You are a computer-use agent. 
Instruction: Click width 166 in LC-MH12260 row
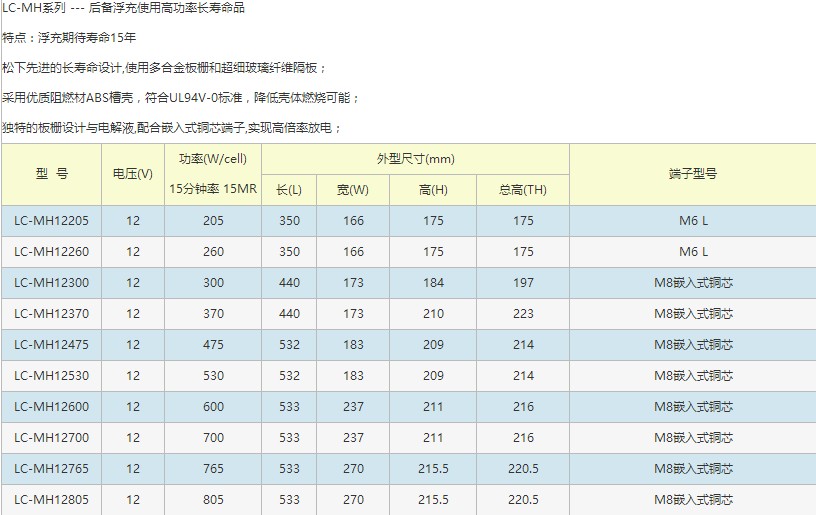pyautogui.click(x=353, y=252)
